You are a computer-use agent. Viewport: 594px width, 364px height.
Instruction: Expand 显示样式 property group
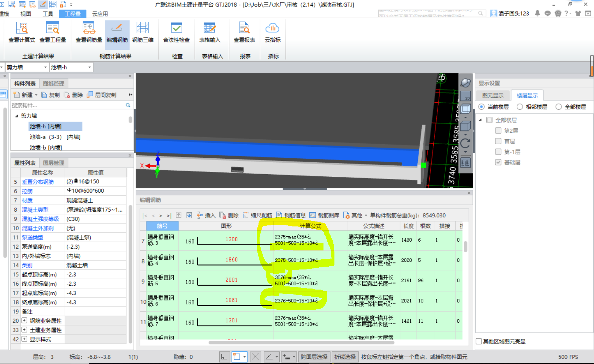point(24,339)
